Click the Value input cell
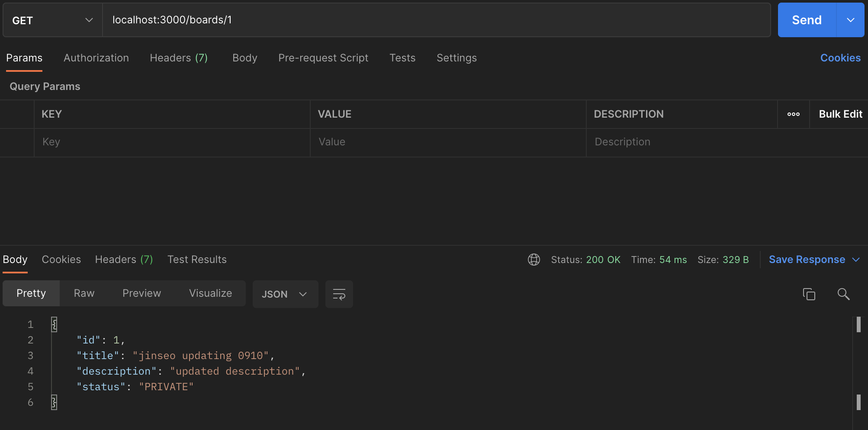Viewport: 868px width, 430px height. click(448, 142)
